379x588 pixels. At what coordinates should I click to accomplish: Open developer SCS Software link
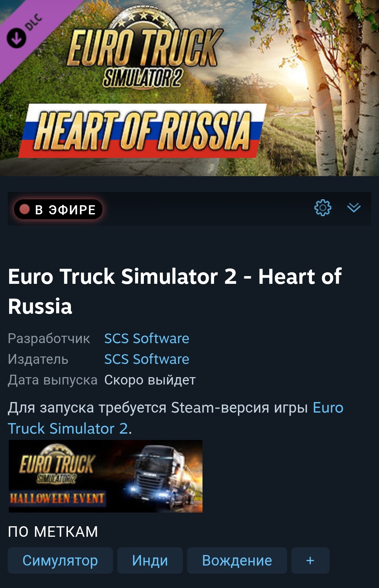coord(147,339)
